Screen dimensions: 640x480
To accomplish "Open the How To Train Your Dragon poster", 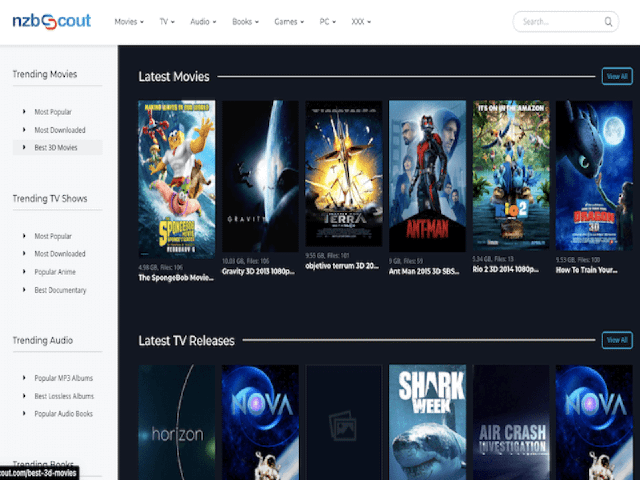I will click(594, 176).
